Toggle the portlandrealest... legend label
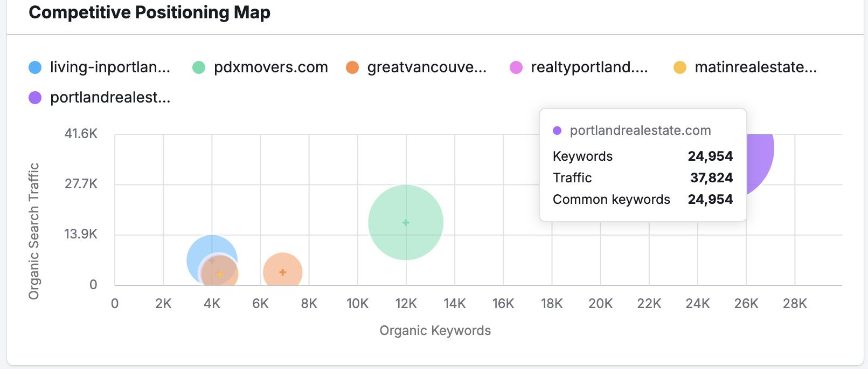Screen dimensions: 868x369 tap(110, 98)
